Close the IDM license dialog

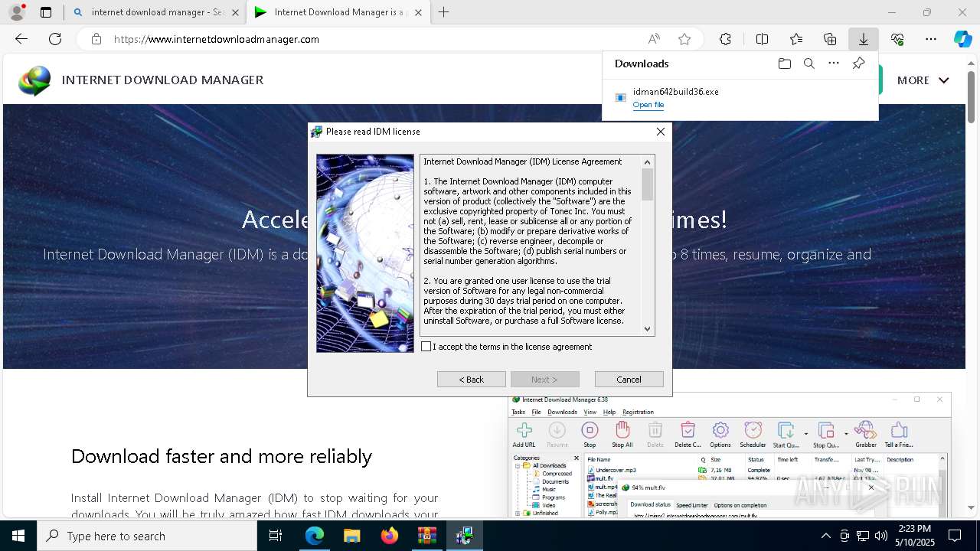(661, 132)
